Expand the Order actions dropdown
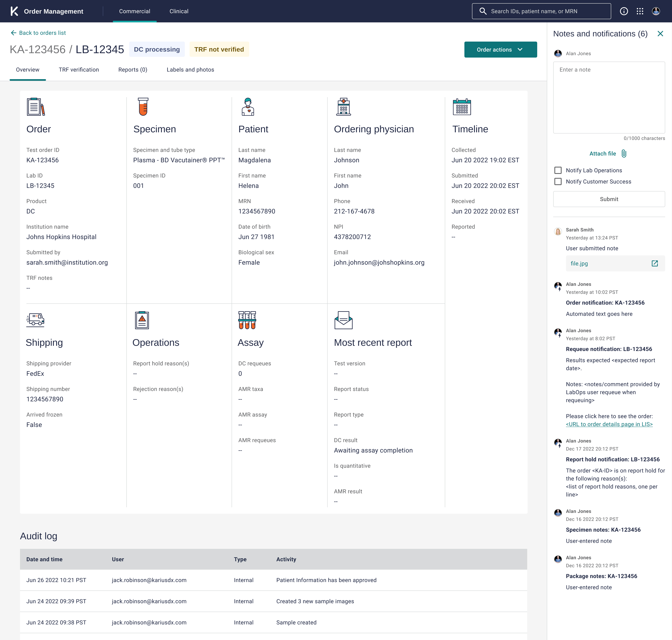Image resolution: width=672 pixels, height=640 pixels. [500, 49]
